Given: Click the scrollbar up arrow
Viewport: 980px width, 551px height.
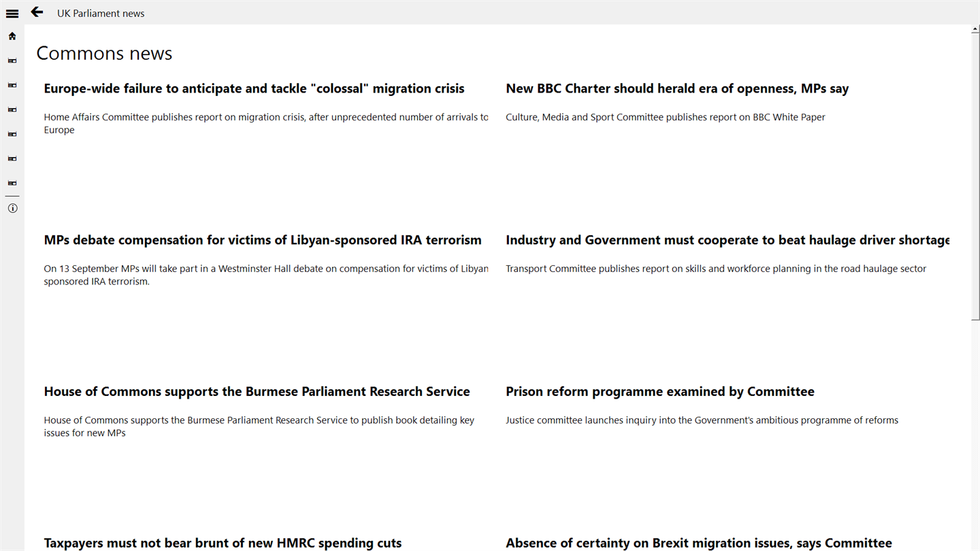Looking at the screenshot, I should click(975, 29).
